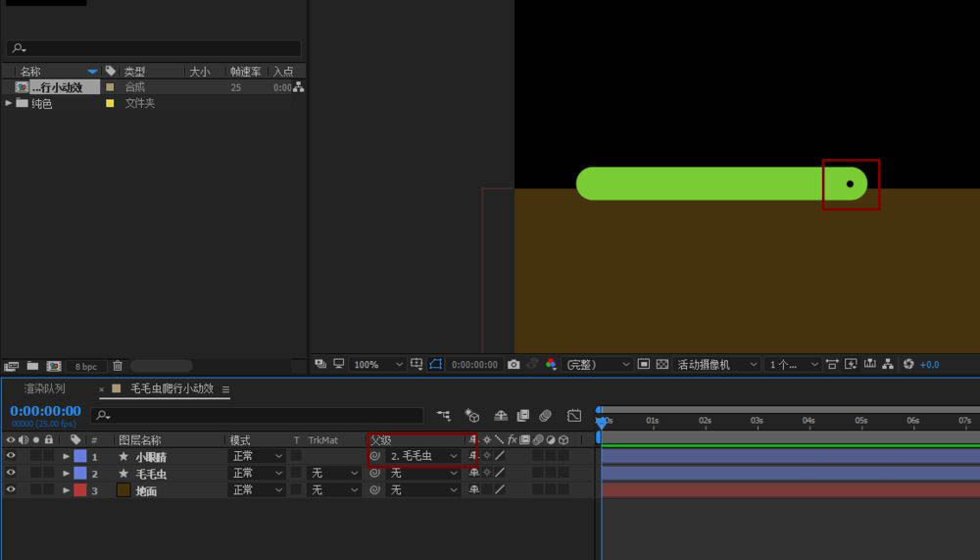Hide the 小眼睛 layer with eye toggle
Screen dimensions: 980x560
pyautogui.click(x=11, y=456)
